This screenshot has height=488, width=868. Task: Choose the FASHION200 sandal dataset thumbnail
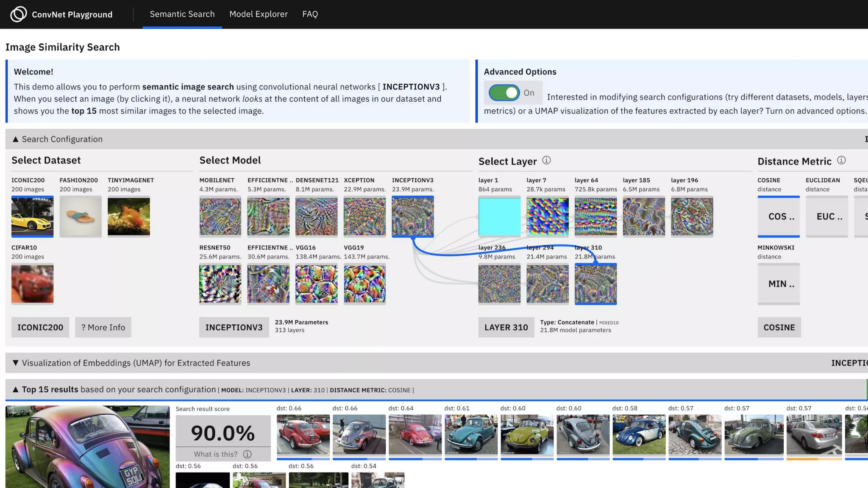tap(81, 216)
